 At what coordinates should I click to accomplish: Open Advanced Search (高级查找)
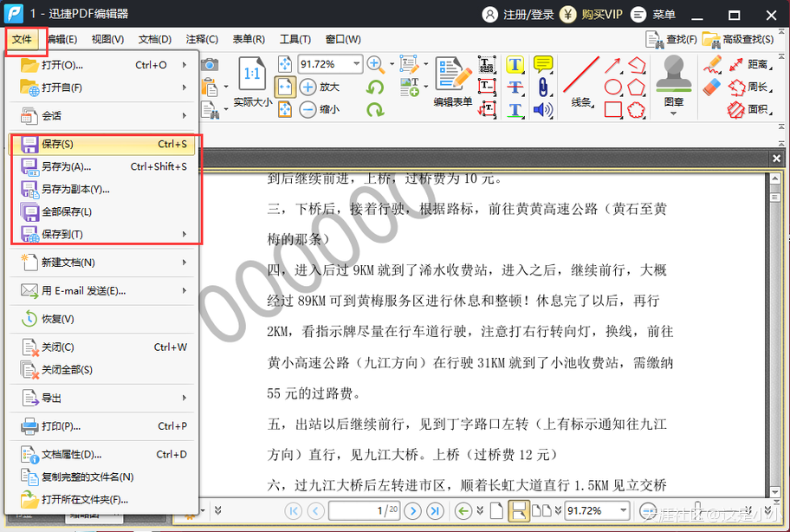(739, 39)
